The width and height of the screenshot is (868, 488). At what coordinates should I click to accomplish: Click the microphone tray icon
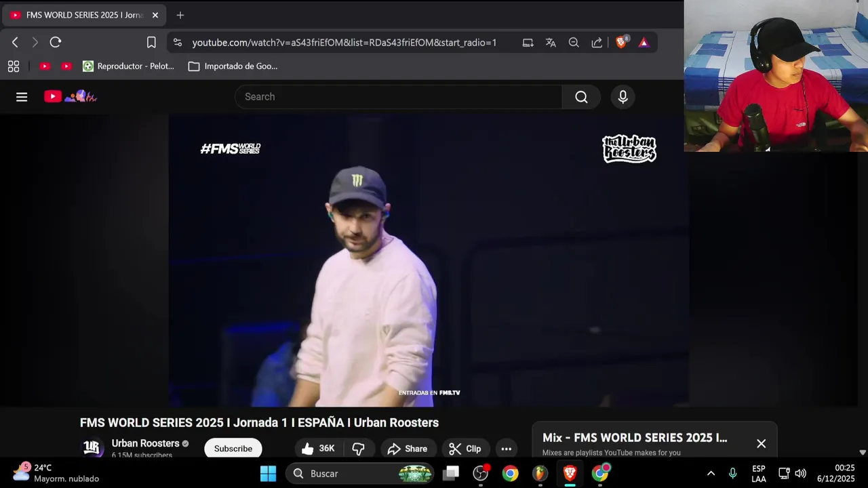(732, 473)
